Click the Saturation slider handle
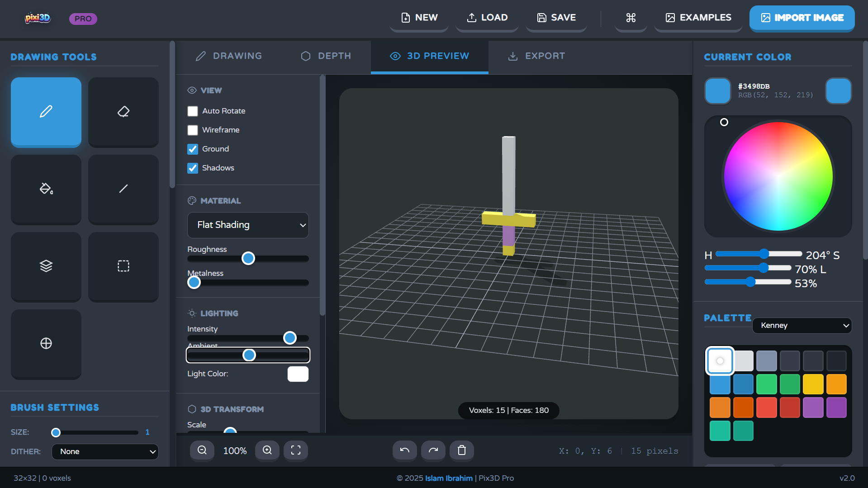 click(x=764, y=268)
